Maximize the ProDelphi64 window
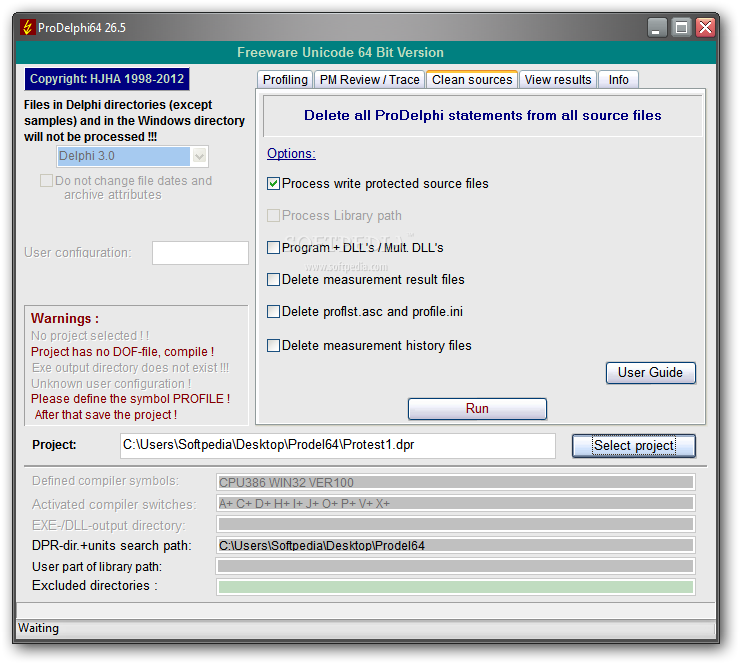The image size is (740, 664). 681,28
